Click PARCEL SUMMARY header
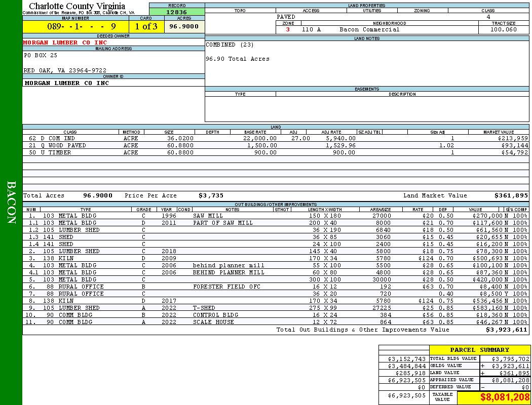 pyautogui.click(x=479, y=350)
